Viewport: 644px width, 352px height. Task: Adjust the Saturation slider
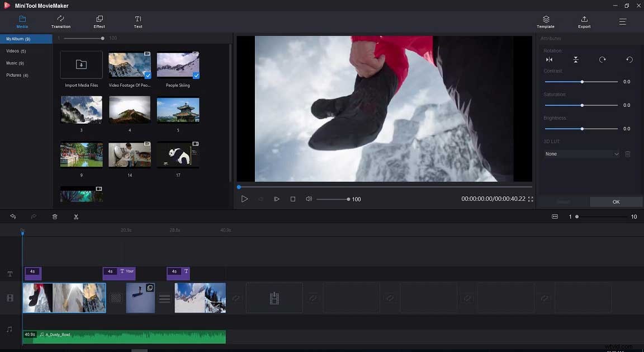click(x=581, y=105)
